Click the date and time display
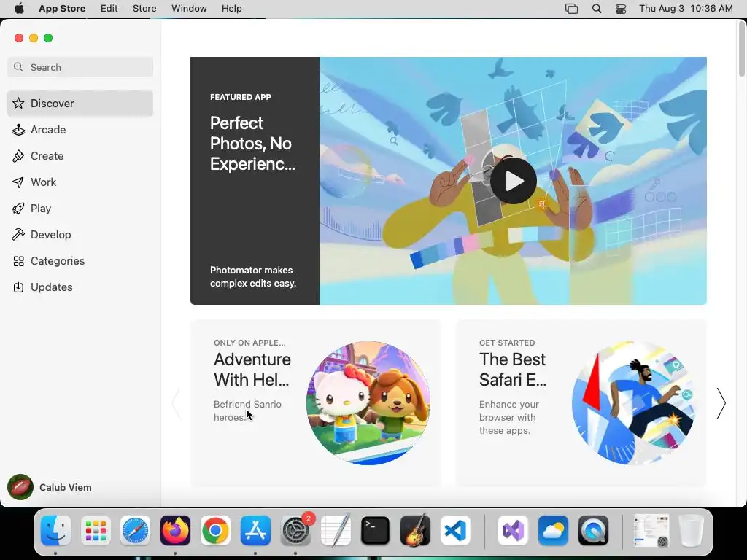747x560 pixels. coord(686,9)
